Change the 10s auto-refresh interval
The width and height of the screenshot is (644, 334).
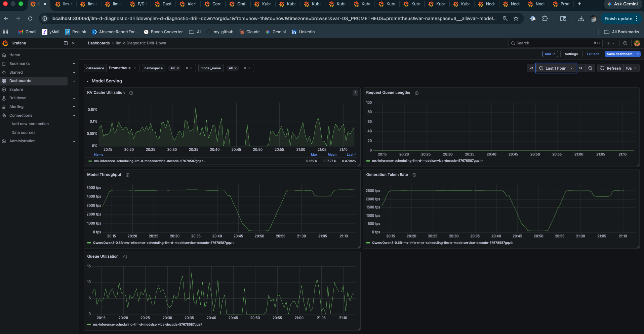[x=631, y=68]
